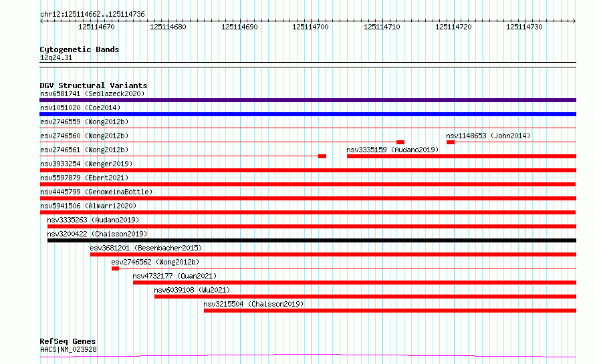
Task: Click the magenta AACS gene line
Action: pos(308,356)
